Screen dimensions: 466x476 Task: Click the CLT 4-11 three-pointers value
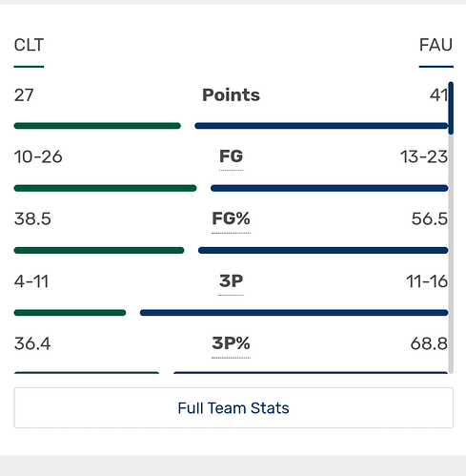[31, 281]
